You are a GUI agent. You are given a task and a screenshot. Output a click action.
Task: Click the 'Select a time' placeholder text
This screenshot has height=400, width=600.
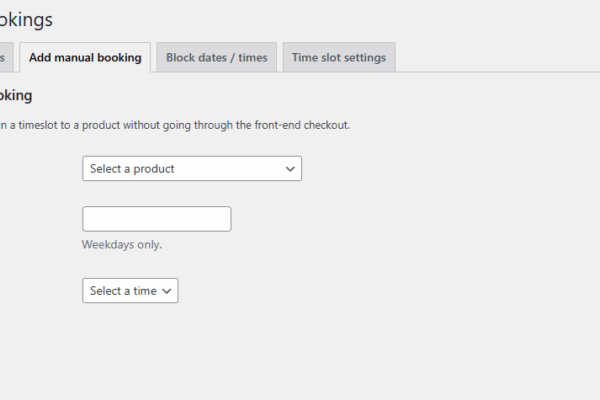coord(123,291)
